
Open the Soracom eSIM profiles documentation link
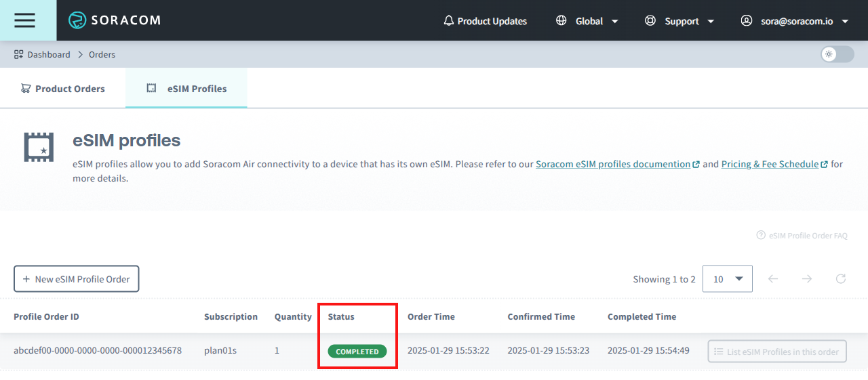[x=613, y=164]
